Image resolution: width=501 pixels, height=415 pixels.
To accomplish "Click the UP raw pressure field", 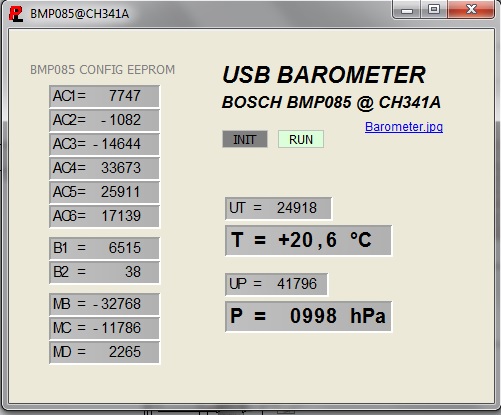I will coord(276,284).
